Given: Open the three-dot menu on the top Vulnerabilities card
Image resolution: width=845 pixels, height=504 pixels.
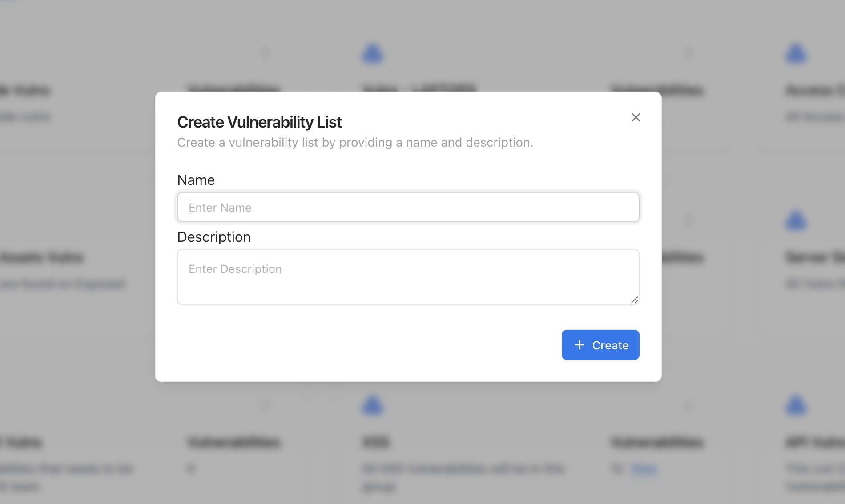Looking at the screenshot, I should pyautogui.click(x=265, y=52).
